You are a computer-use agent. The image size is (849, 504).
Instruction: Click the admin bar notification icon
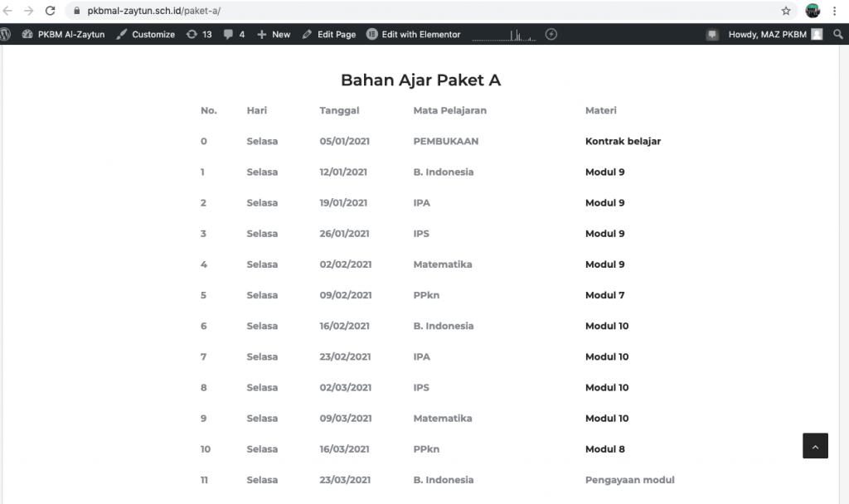click(711, 34)
